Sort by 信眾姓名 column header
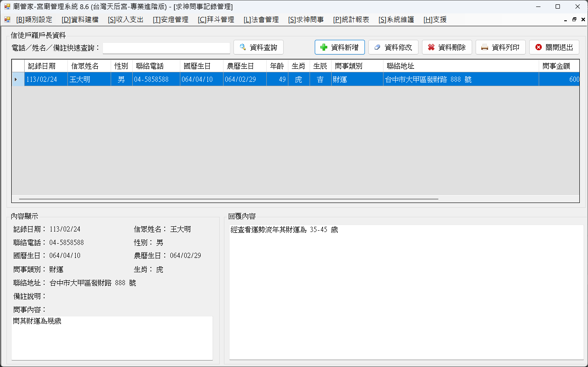 pyautogui.click(x=89, y=66)
